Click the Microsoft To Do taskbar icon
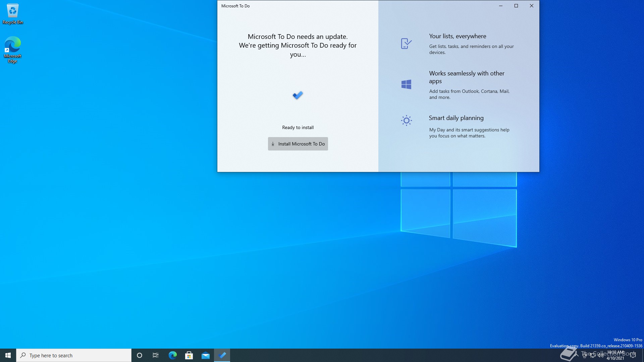Image resolution: width=644 pixels, height=362 pixels. [x=222, y=355]
